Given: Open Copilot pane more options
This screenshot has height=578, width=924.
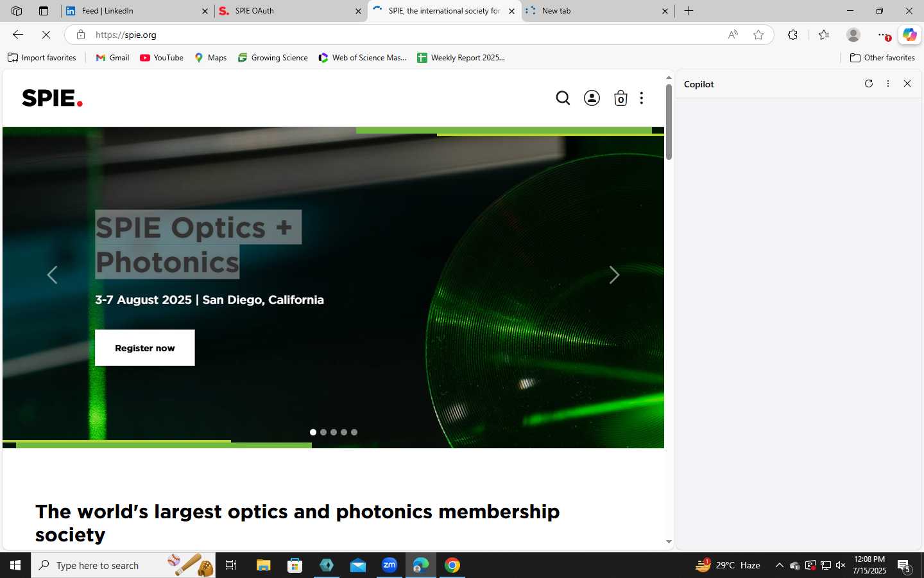Looking at the screenshot, I should click(x=888, y=83).
